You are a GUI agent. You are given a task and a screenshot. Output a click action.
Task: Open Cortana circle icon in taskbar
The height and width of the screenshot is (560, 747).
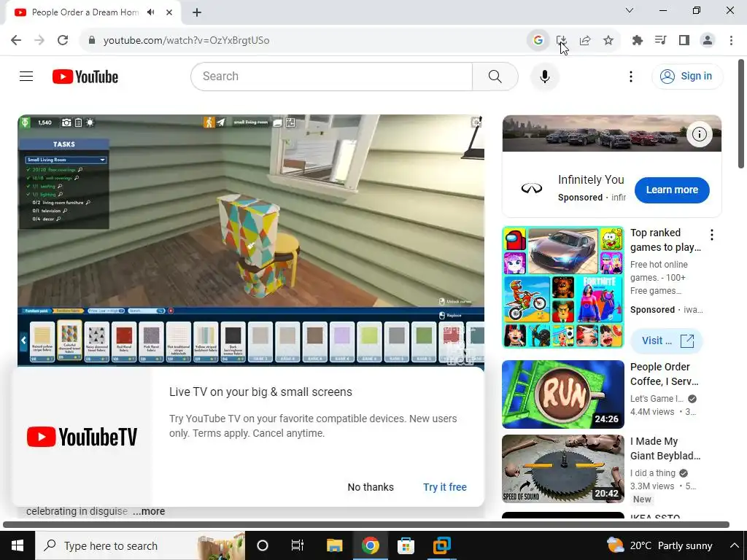[x=262, y=545]
